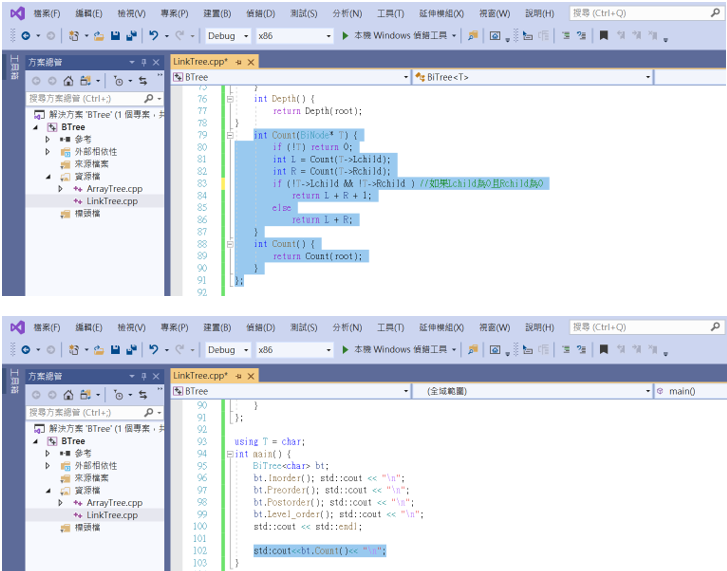
Task: Click New Project icon in upper window toolbar
Action: 74,36
